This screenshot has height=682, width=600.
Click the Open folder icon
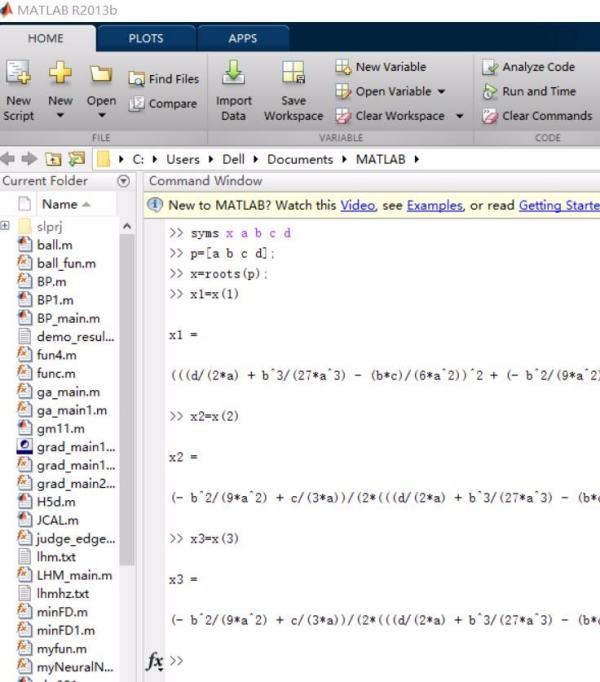point(101,73)
